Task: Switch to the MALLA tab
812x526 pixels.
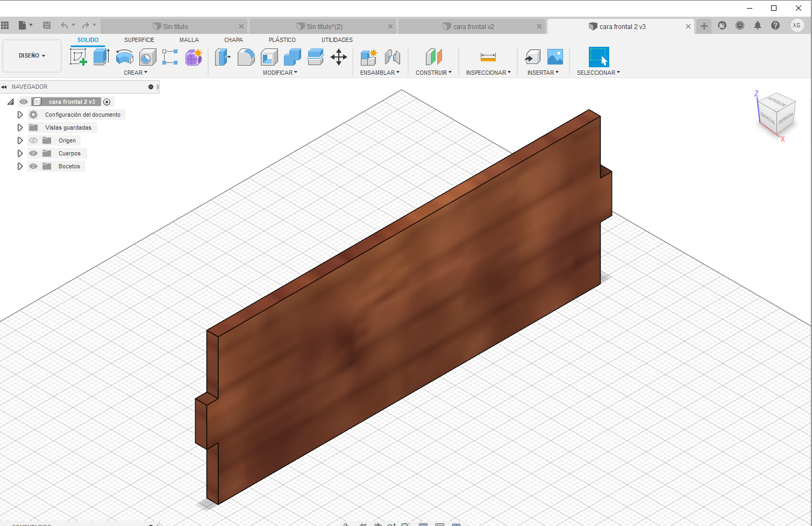Action: pos(189,40)
